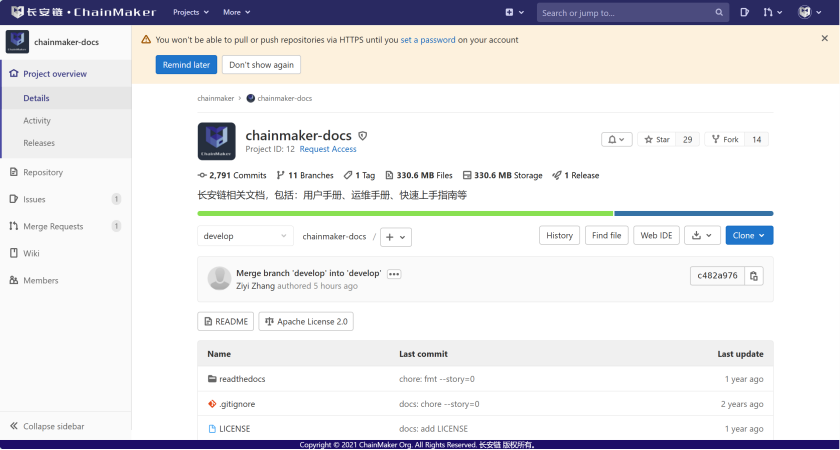Click the star count 29
This screenshot has height=450, width=840.
(x=688, y=140)
